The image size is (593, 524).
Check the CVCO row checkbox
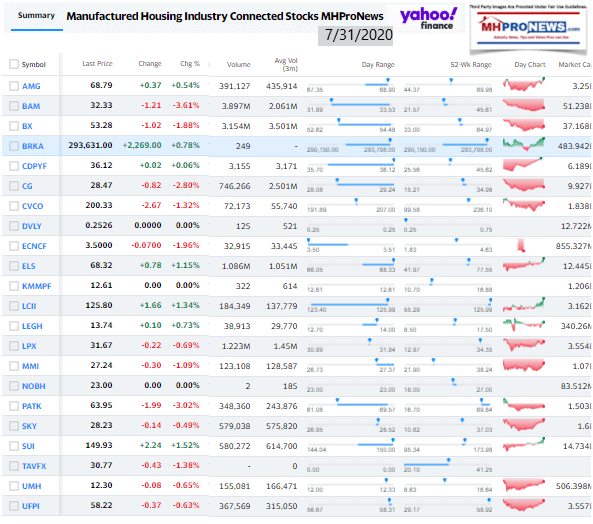click(14, 206)
